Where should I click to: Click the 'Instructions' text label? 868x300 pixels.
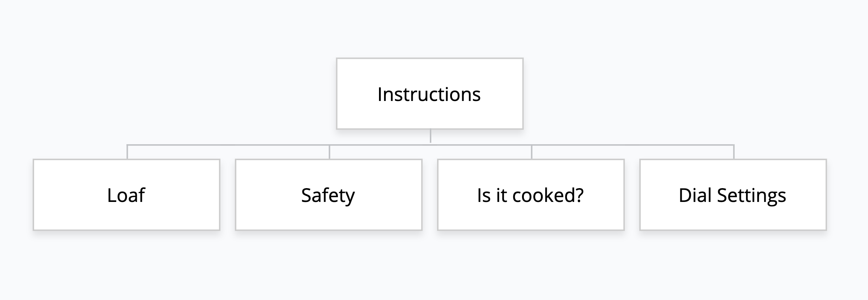(x=429, y=94)
